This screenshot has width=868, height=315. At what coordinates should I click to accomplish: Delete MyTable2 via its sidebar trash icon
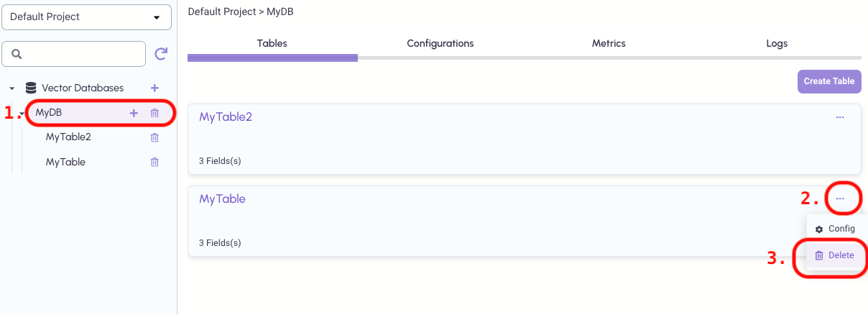154,137
